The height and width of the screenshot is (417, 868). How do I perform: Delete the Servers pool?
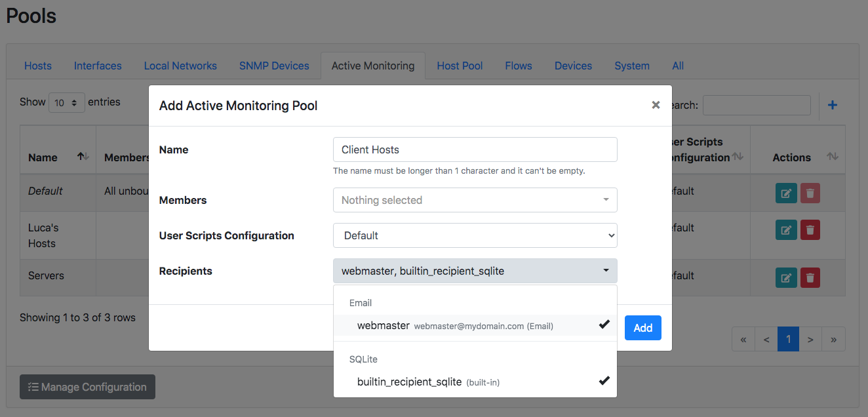click(x=810, y=278)
